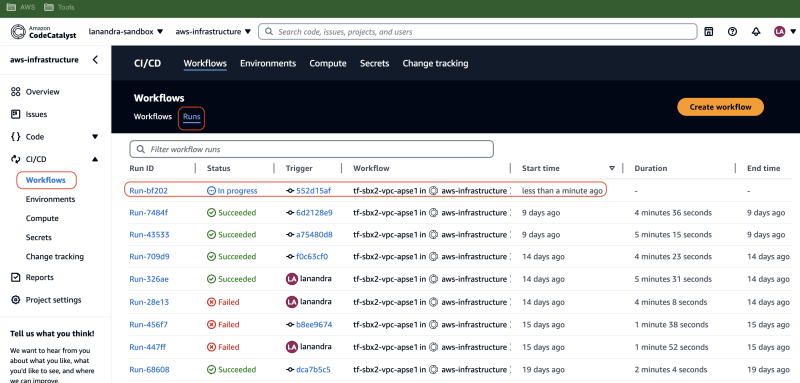Click the Reports item in sidebar
This screenshot has height=383, width=800.
pos(39,277)
